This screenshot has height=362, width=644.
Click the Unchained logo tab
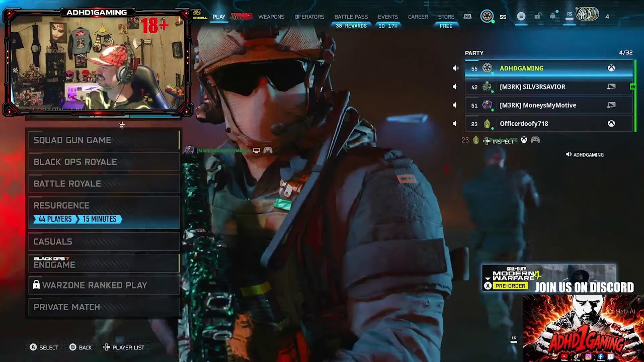point(242,17)
